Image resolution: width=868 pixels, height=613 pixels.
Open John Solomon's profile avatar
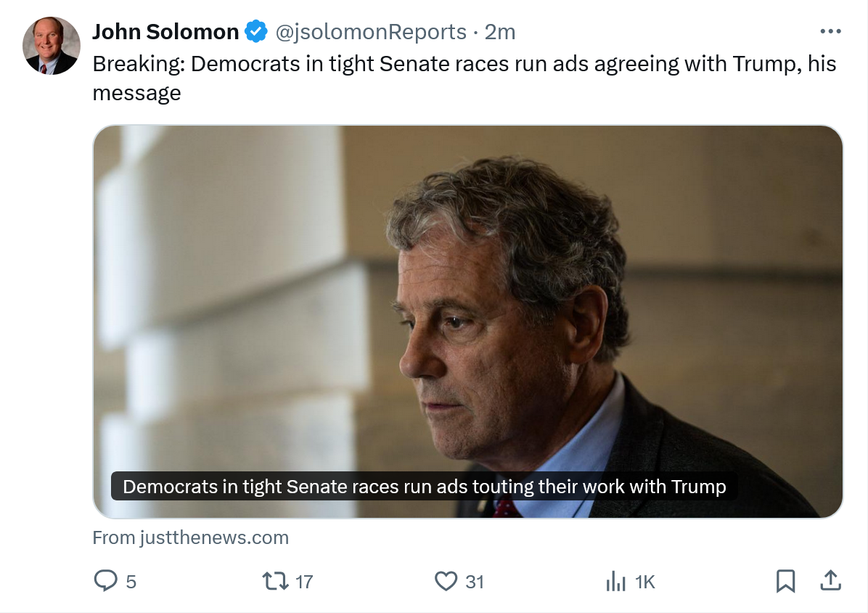(x=52, y=46)
